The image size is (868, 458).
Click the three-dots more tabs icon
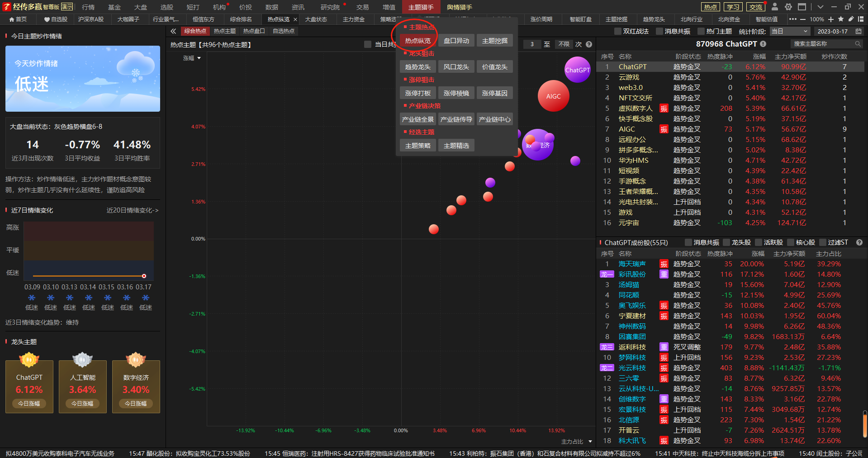792,19
